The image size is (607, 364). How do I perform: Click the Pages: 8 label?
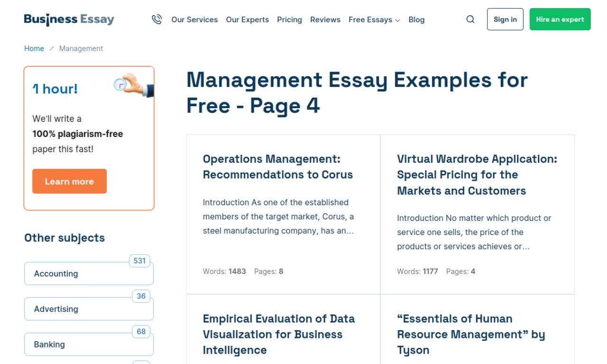(x=268, y=272)
